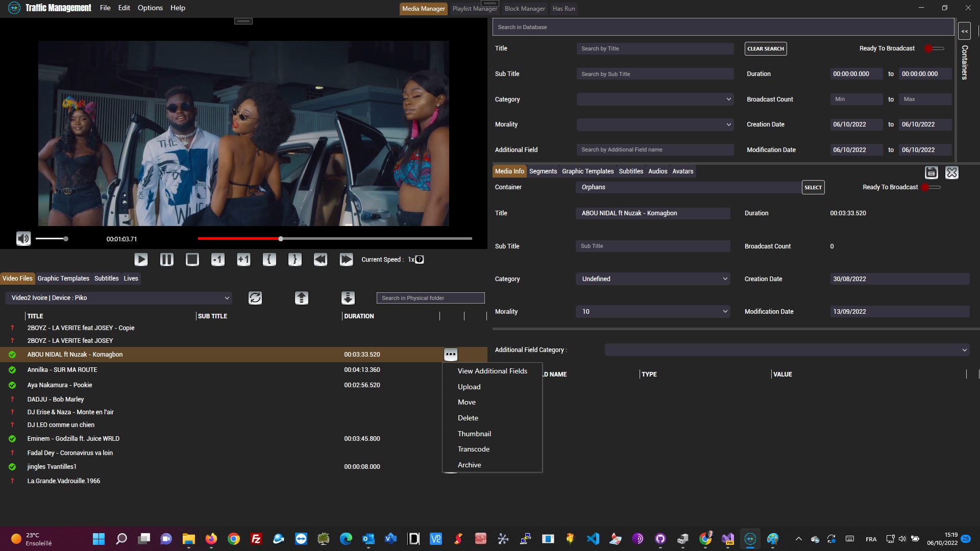
Task: Click the volume slider handle
Action: coord(66,239)
